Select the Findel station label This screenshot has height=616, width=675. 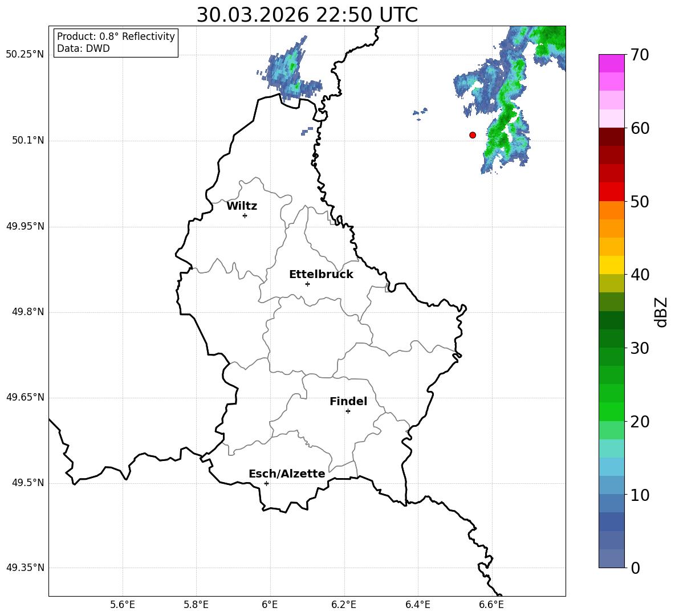348,401
